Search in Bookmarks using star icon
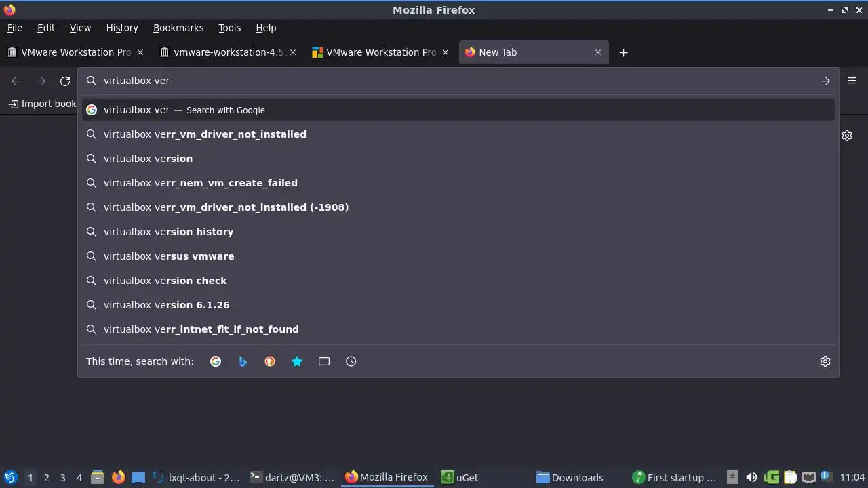 pyautogui.click(x=297, y=361)
